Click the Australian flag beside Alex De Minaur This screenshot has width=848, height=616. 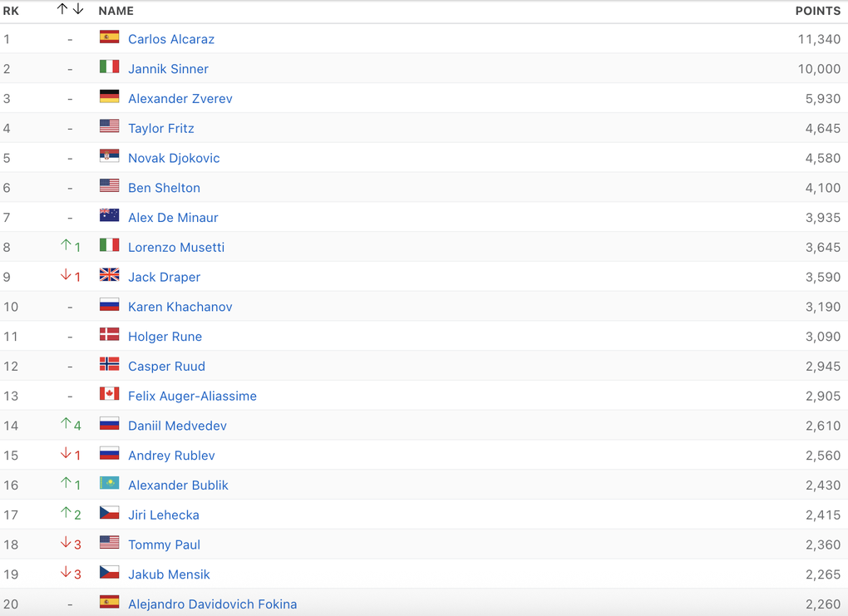(109, 216)
